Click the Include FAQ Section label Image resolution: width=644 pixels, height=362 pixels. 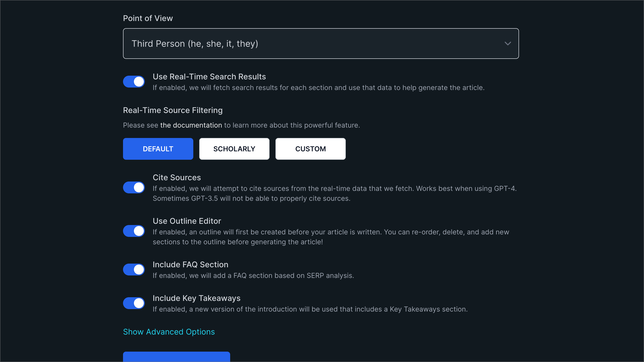pos(191,264)
